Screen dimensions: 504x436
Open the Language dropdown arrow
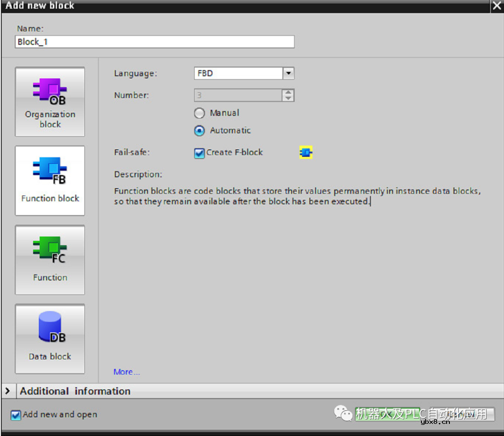(288, 73)
